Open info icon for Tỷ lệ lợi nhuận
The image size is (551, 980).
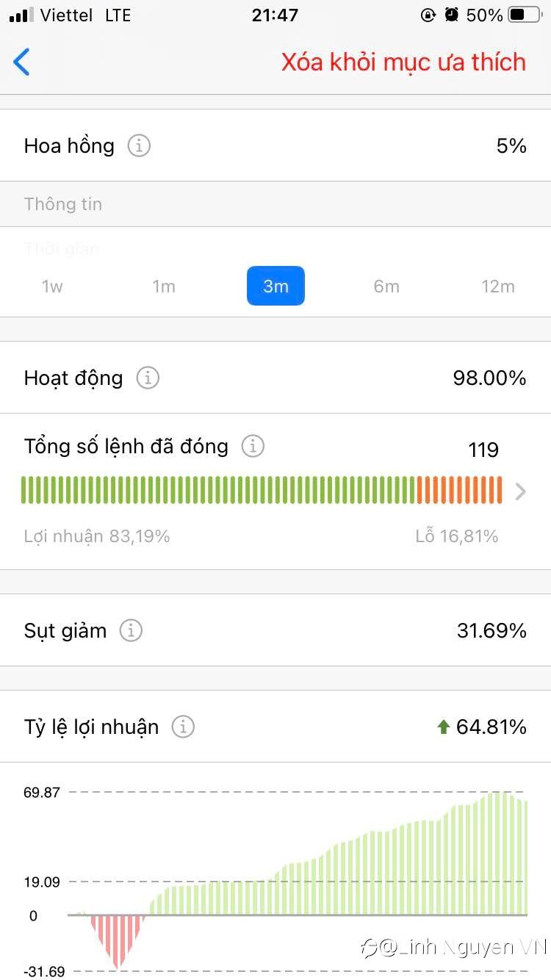point(183,727)
